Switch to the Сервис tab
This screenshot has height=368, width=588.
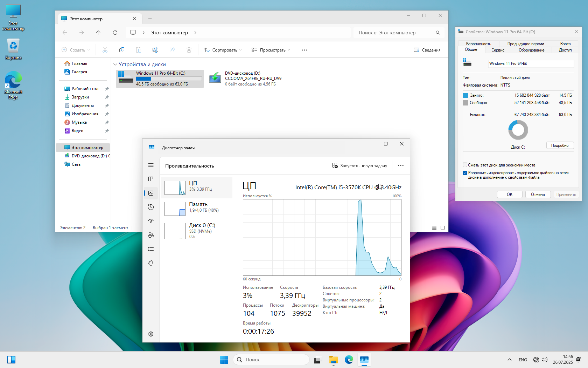pos(498,50)
